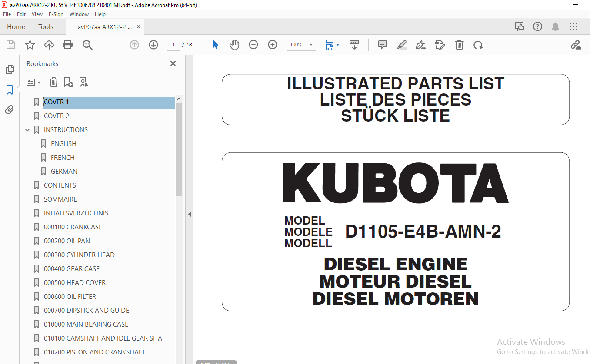Open the Help question mark icon
This screenshot has height=364, width=590.
click(x=538, y=26)
